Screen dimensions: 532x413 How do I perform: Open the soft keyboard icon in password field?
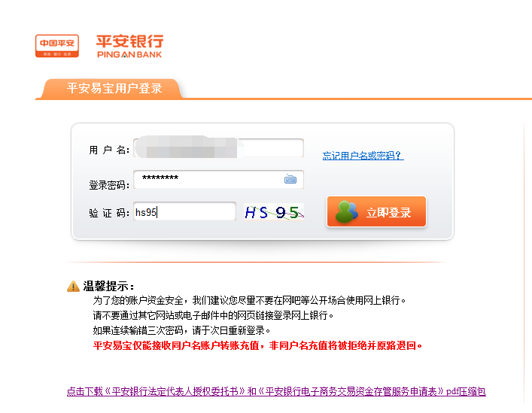290,179
